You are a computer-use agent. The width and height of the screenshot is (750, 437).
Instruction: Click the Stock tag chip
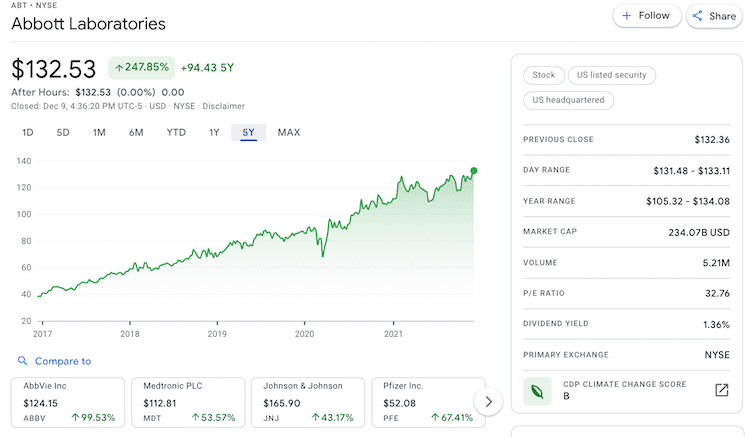point(544,75)
